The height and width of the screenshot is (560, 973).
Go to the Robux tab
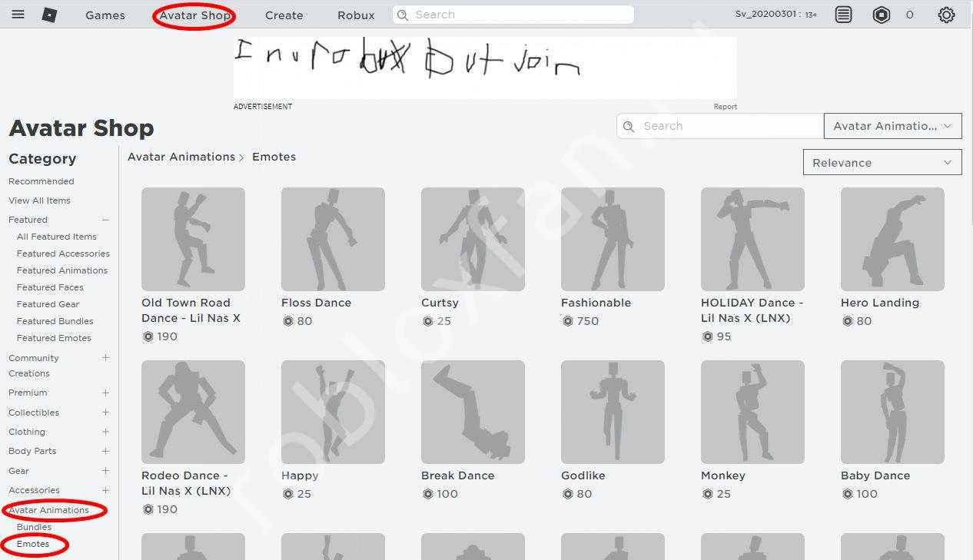[357, 15]
